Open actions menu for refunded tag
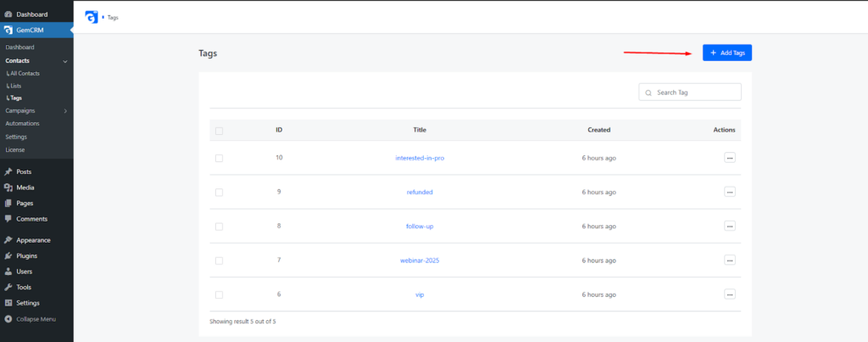Image resolution: width=868 pixels, height=342 pixels. 730,192
